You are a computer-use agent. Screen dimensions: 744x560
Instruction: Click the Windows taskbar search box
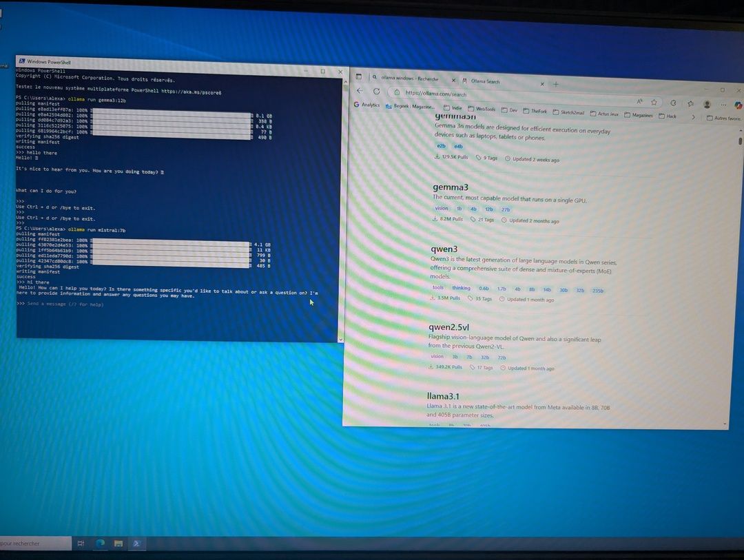[35, 543]
